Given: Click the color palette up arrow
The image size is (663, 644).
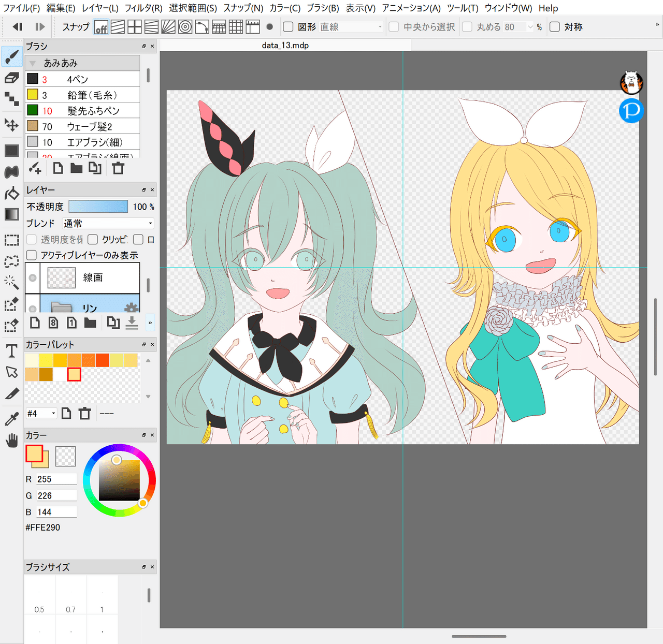Looking at the screenshot, I should [148, 360].
